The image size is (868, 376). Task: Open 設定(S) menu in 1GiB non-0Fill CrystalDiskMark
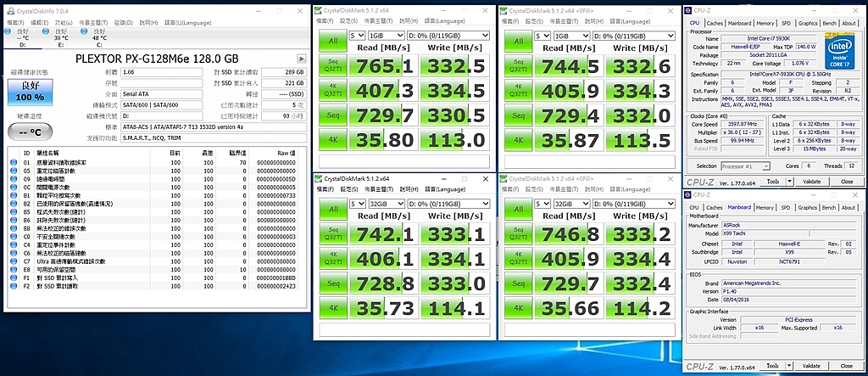pyautogui.click(x=348, y=21)
